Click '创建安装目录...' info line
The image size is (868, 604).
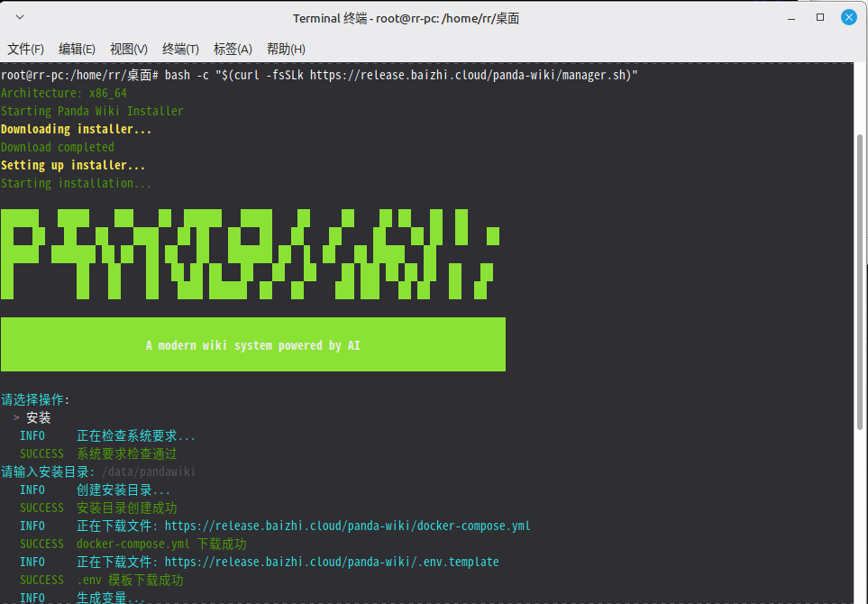point(123,490)
